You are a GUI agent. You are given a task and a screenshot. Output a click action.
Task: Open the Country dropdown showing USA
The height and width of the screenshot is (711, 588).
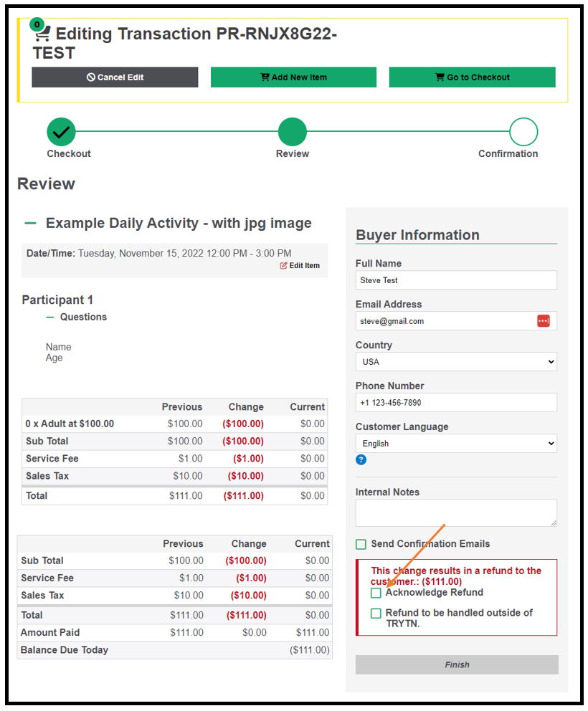tap(456, 362)
